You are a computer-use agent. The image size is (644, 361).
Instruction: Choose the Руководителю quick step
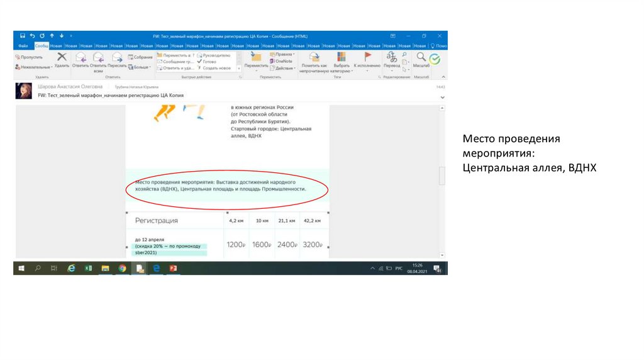[214, 55]
